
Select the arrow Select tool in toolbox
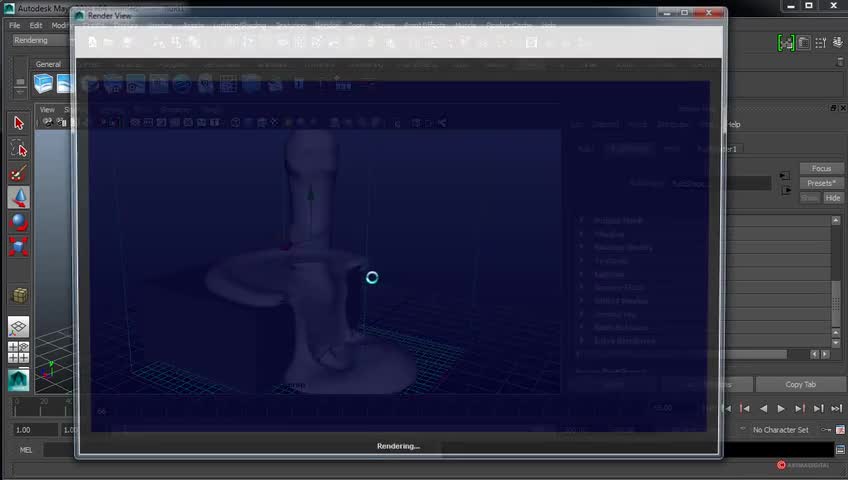click(18, 123)
